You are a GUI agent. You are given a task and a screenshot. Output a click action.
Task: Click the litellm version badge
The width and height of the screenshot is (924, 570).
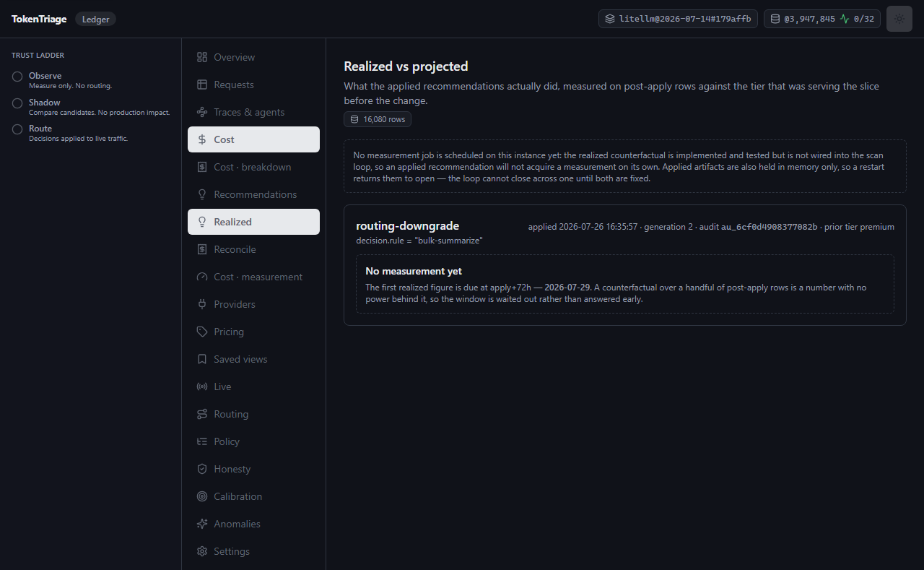678,19
